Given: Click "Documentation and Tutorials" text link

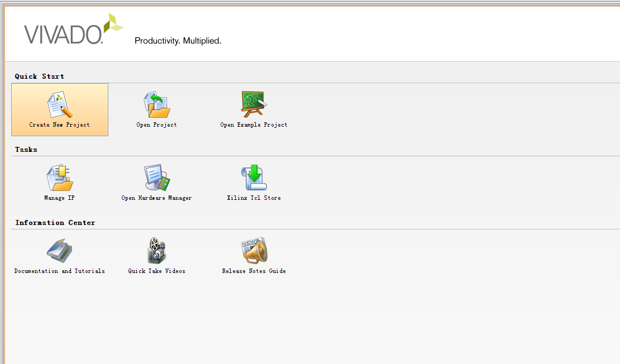Looking at the screenshot, I should pos(60,271).
